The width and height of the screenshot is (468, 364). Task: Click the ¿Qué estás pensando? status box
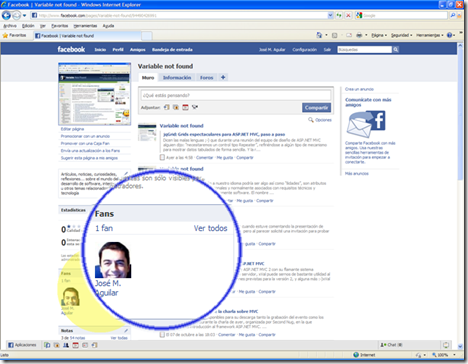click(x=236, y=95)
